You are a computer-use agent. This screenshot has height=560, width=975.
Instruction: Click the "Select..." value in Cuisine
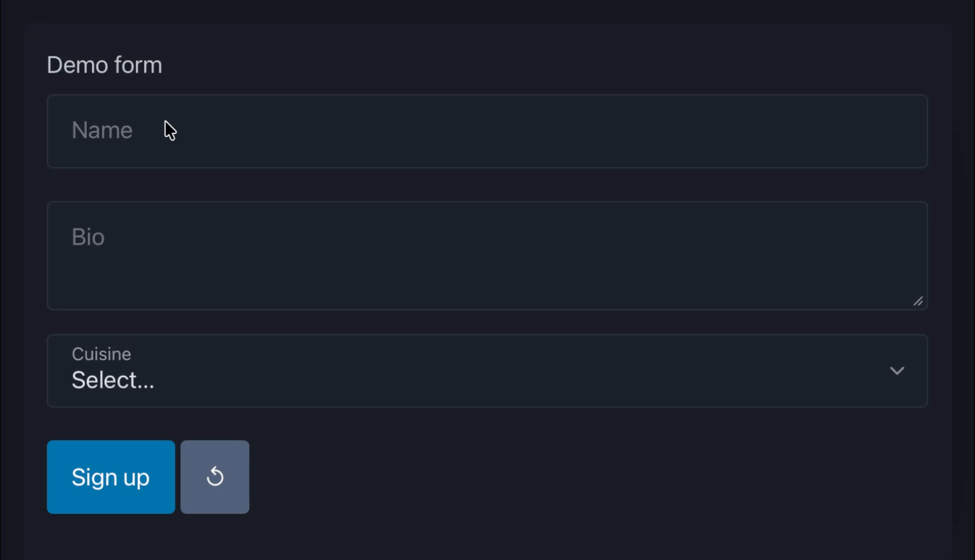pyautogui.click(x=113, y=380)
